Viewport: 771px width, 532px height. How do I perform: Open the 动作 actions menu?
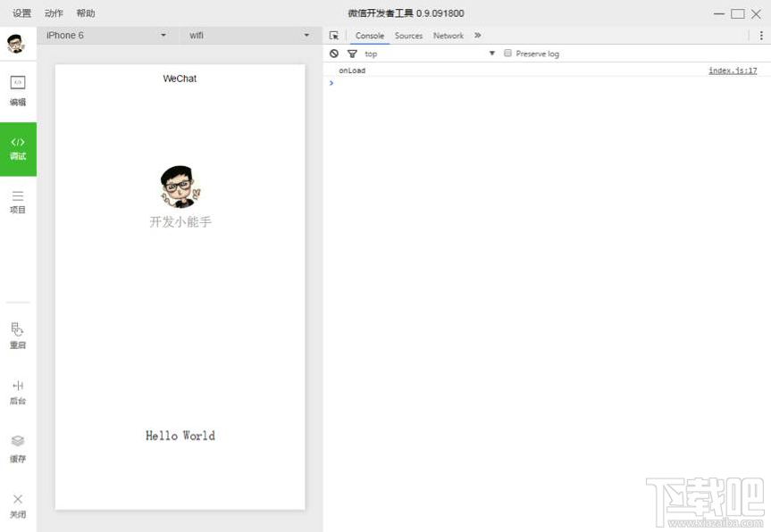pos(54,13)
